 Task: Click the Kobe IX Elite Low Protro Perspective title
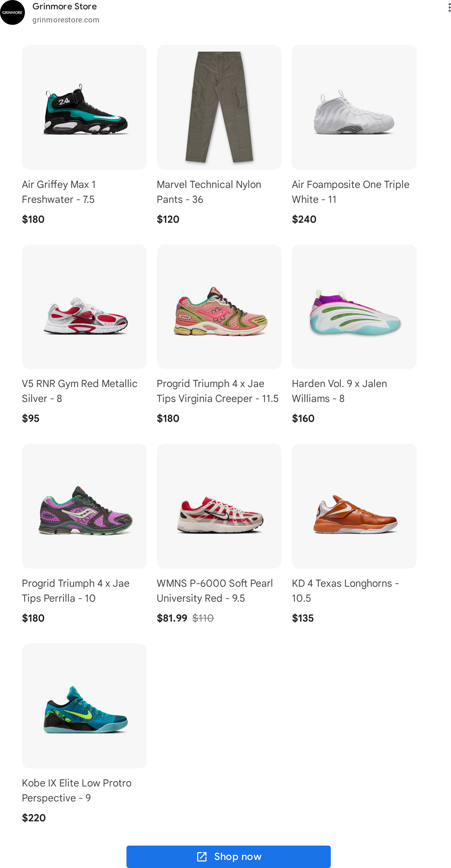(77, 790)
